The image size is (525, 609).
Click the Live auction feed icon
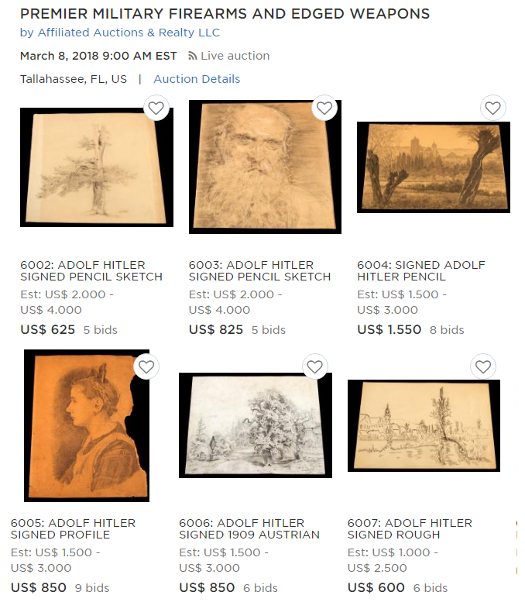click(192, 56)
